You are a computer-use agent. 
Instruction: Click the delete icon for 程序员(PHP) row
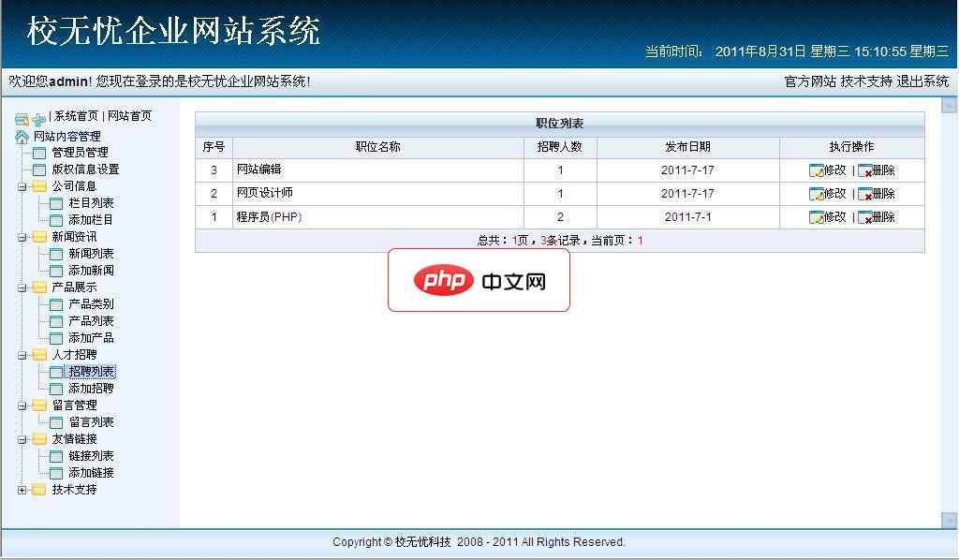coord(864,217)
